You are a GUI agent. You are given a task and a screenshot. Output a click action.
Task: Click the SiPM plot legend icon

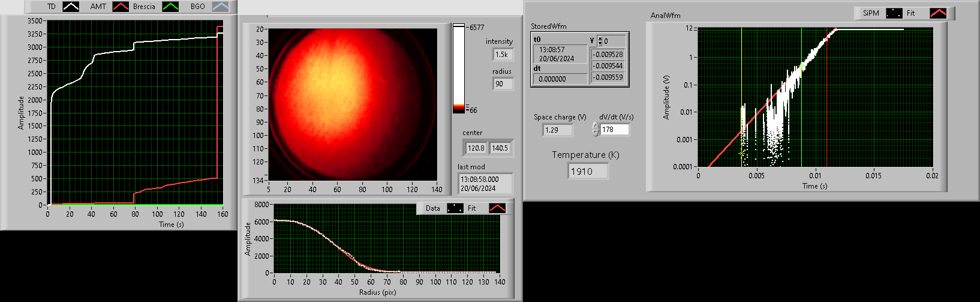(894, 13)
